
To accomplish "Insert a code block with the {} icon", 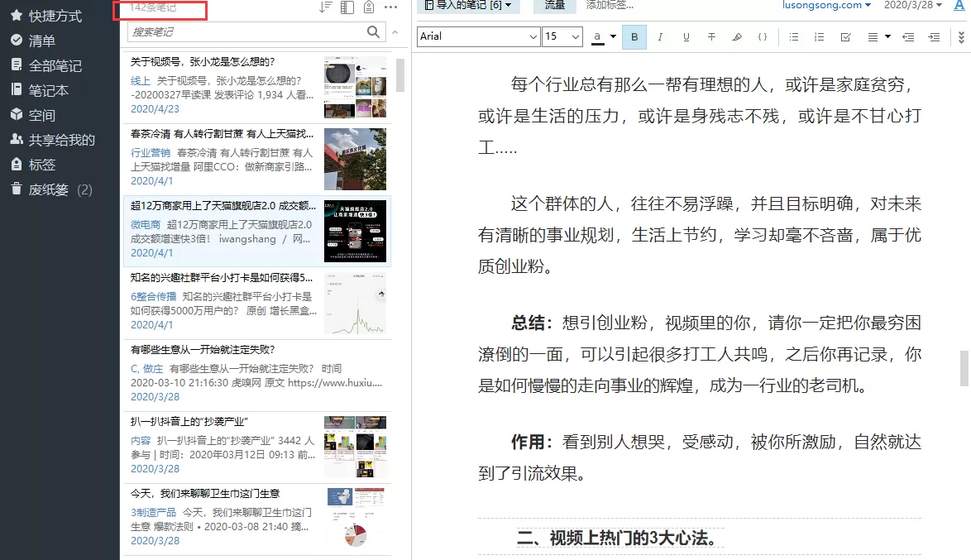I will 763,37.
